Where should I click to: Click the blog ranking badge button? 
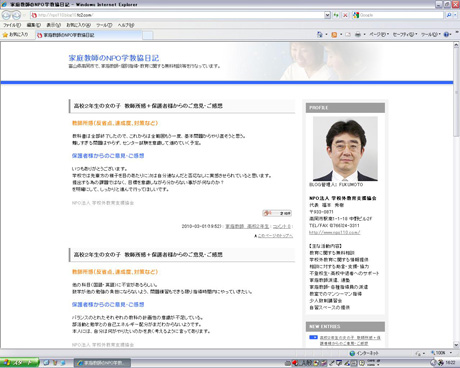click(277, 213)
